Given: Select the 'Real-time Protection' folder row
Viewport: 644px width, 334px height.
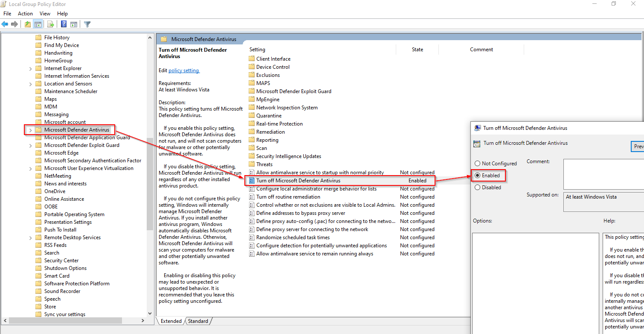Looking at the screenshot, I should (279, 124).
